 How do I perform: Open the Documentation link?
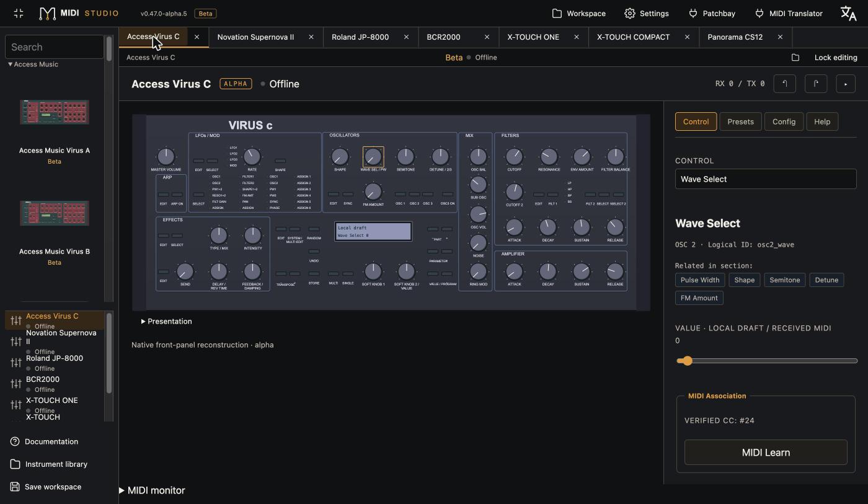44,442
